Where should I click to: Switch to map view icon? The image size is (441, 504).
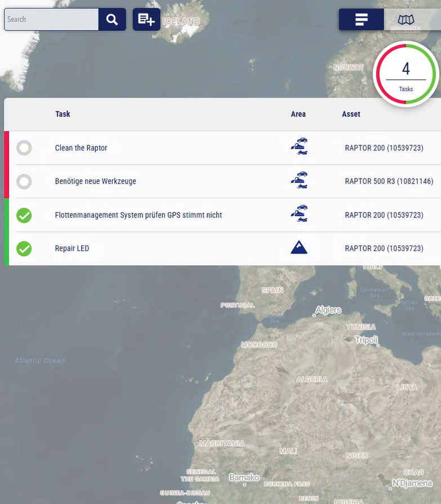(x=406, y=20)
